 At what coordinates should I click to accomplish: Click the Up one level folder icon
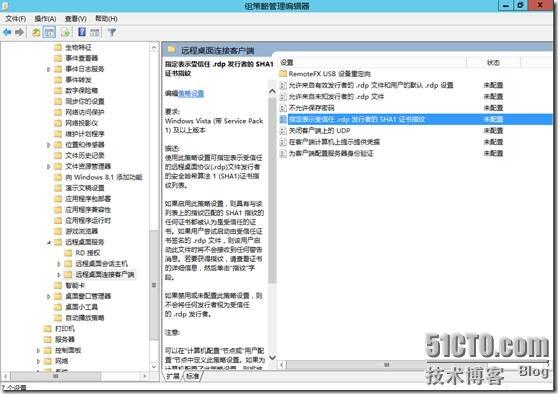[x=36, y=32]
